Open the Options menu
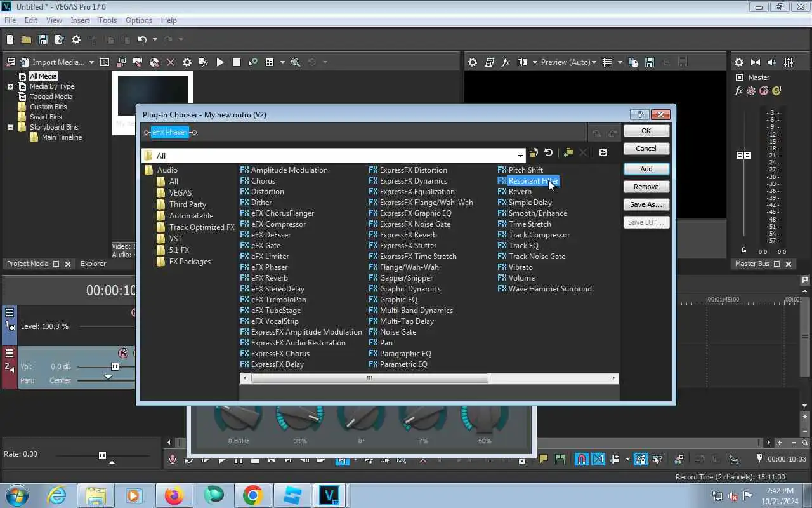 [x=138, y=20]
